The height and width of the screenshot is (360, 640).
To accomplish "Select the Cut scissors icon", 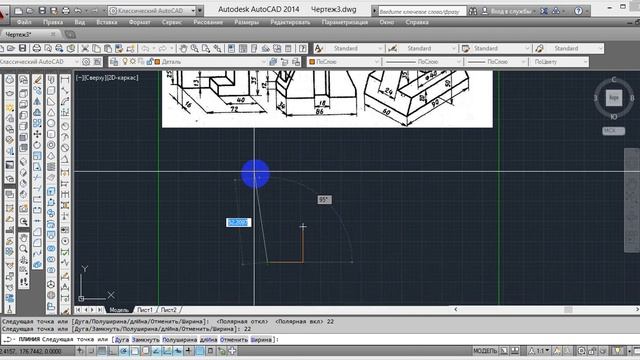I will tap(85, 49).
